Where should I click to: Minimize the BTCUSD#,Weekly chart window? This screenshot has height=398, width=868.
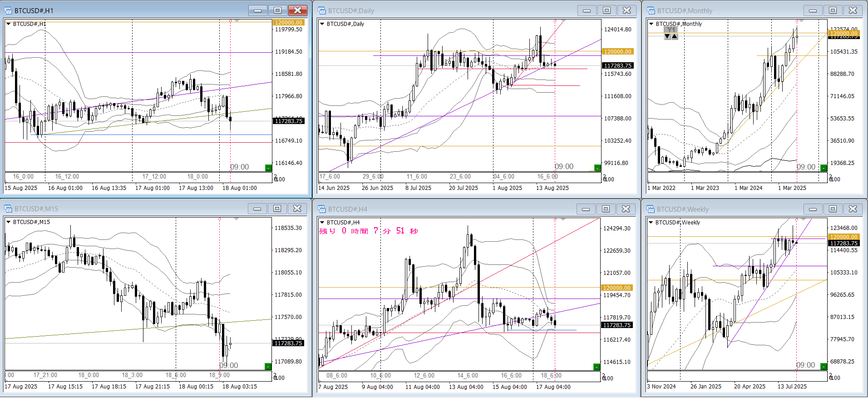point(813,209)
